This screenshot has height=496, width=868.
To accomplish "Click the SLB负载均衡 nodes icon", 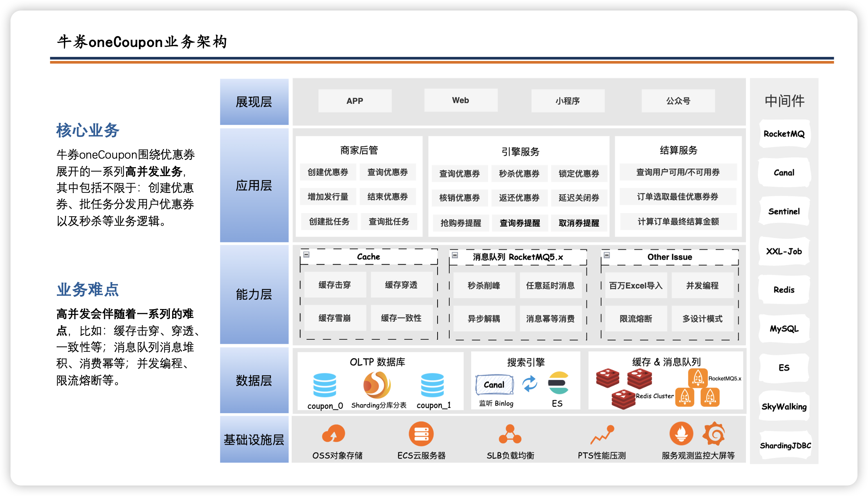I will [x=510, y=434].
